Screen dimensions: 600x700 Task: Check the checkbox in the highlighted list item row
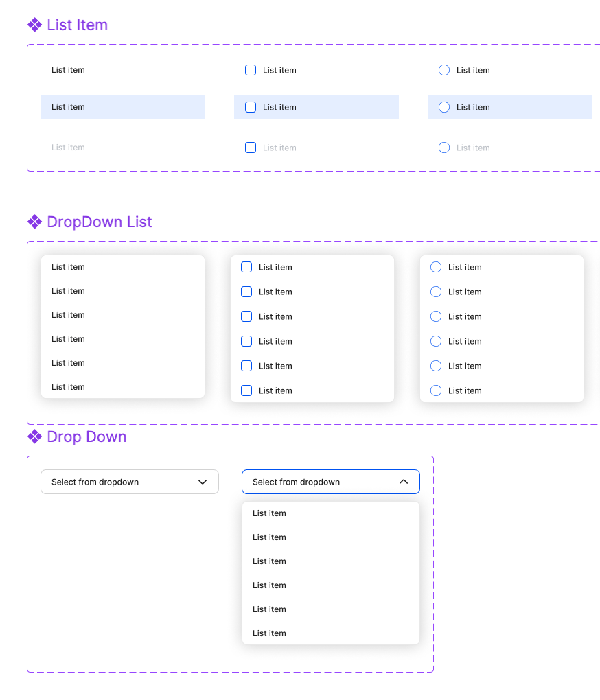point(251,107)
